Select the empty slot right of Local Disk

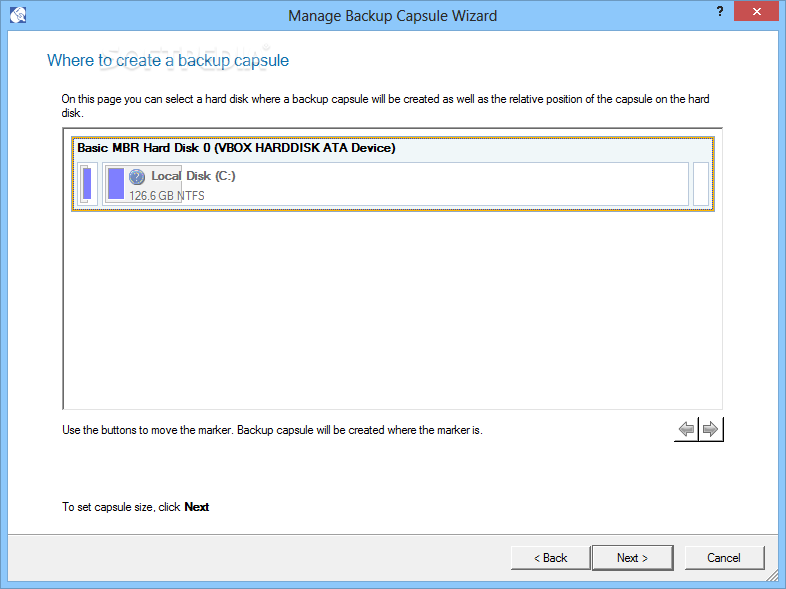coord(700,184)
